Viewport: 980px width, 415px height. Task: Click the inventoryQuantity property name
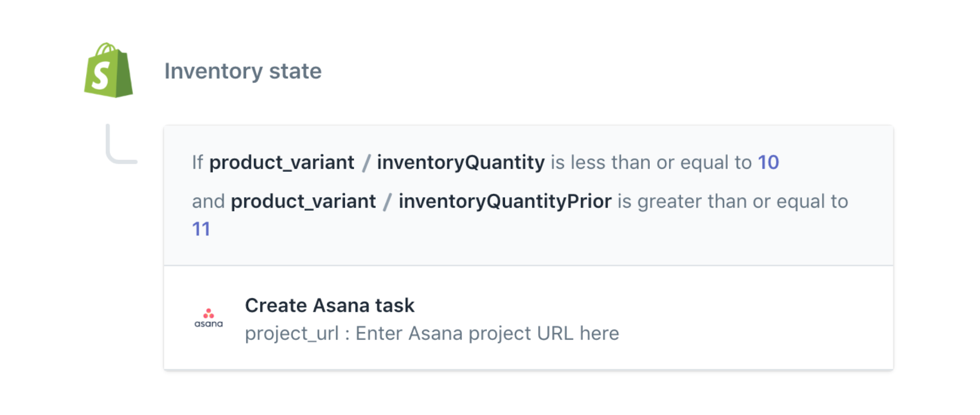coord(460,162)
